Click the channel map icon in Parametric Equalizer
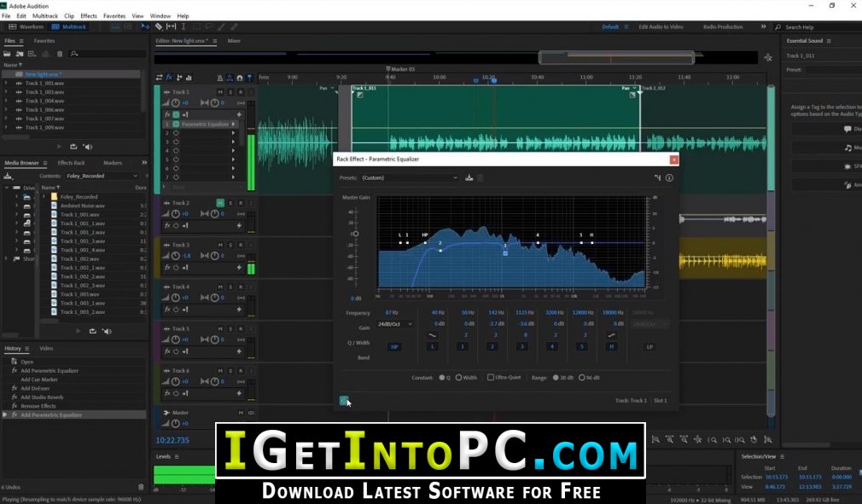862x504 pixels. pyautogui.click(x=657, y=177)
